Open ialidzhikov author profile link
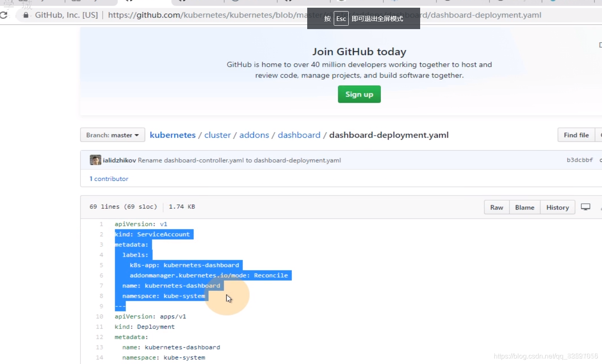 tap(119, 160)
